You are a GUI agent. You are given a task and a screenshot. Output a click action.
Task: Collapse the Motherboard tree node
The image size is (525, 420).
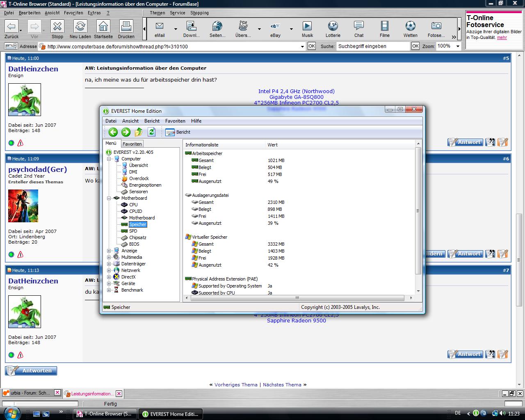pos(109,198)
